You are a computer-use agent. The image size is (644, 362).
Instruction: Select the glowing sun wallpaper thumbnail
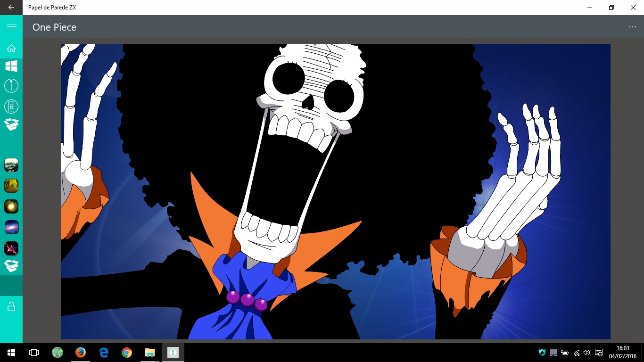(x=11, y=206)
